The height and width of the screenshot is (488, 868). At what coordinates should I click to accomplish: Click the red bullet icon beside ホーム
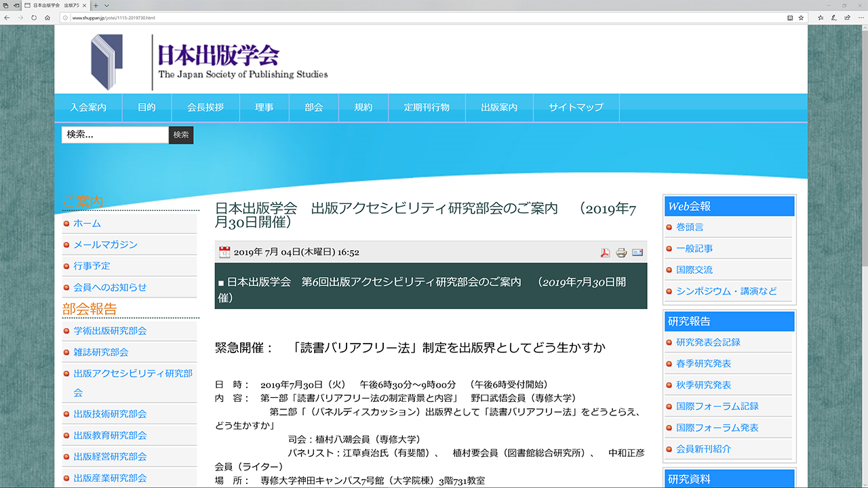pos(66,224)
